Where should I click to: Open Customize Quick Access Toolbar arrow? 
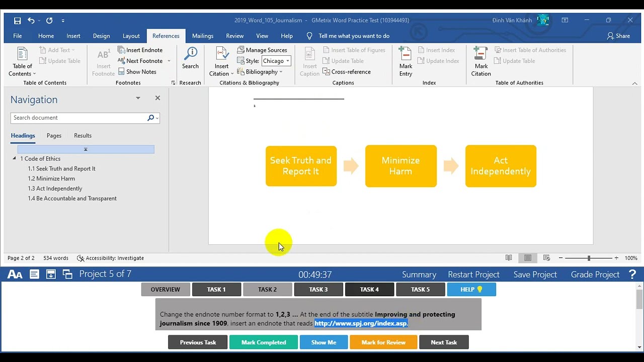pos(63,21)
